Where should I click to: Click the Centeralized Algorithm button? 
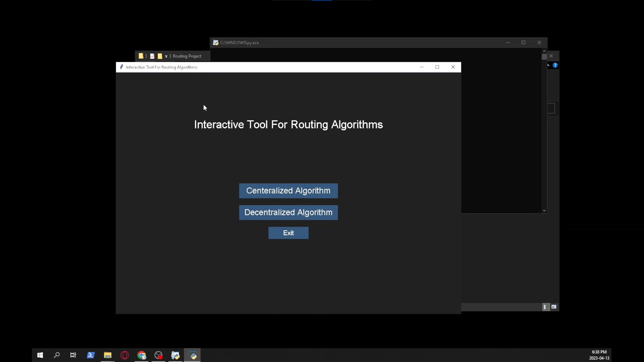(x=288, y=191)
